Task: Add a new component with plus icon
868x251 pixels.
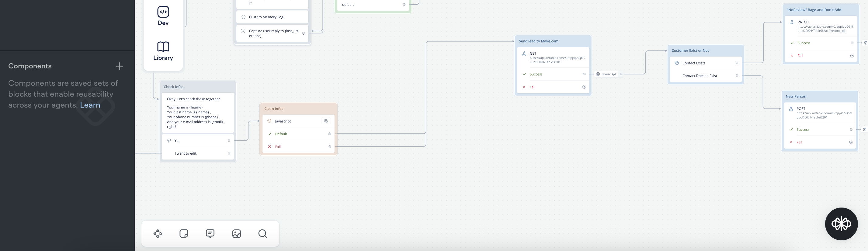Action: (119, 66)
